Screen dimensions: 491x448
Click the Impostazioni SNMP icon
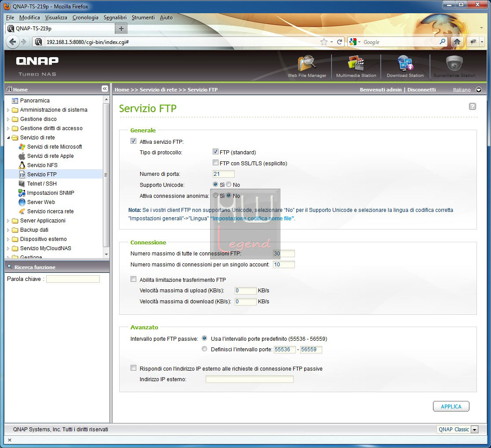pos(22,193)
